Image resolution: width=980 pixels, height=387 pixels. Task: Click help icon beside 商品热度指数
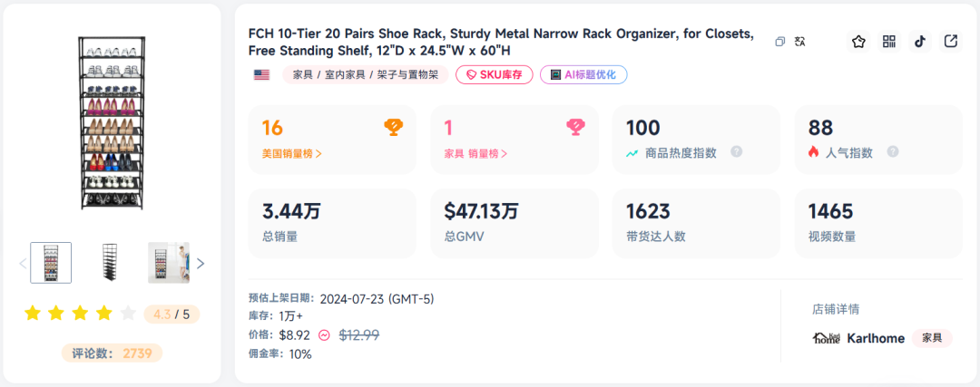(x=736, y=151)
